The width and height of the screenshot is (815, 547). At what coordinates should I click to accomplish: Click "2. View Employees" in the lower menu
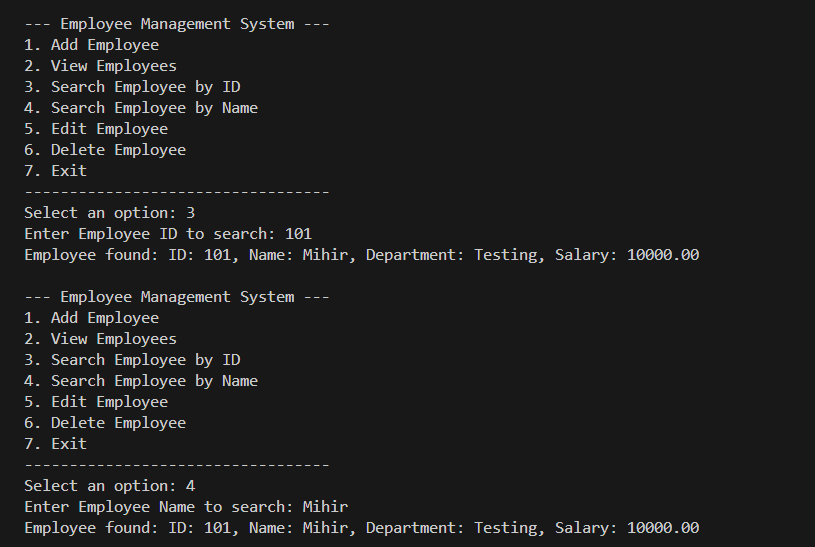(100, 339)
